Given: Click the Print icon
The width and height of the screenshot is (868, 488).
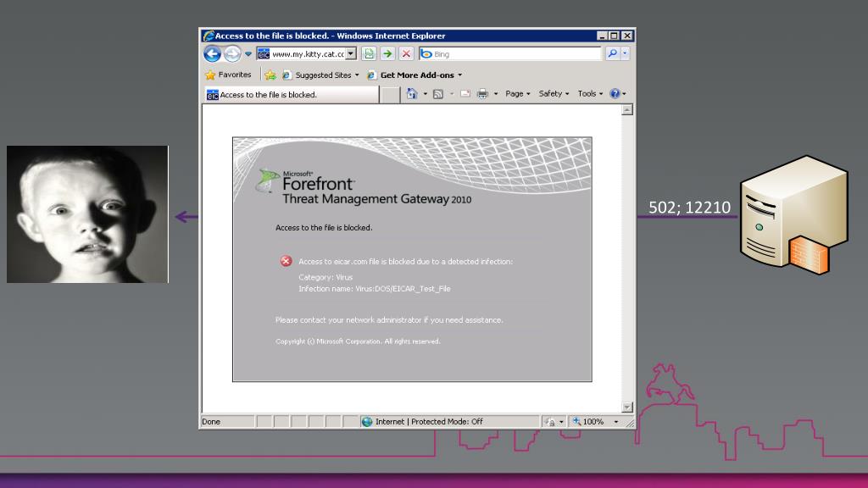Looking at the screenshot, I should click(x=482, y=93).
